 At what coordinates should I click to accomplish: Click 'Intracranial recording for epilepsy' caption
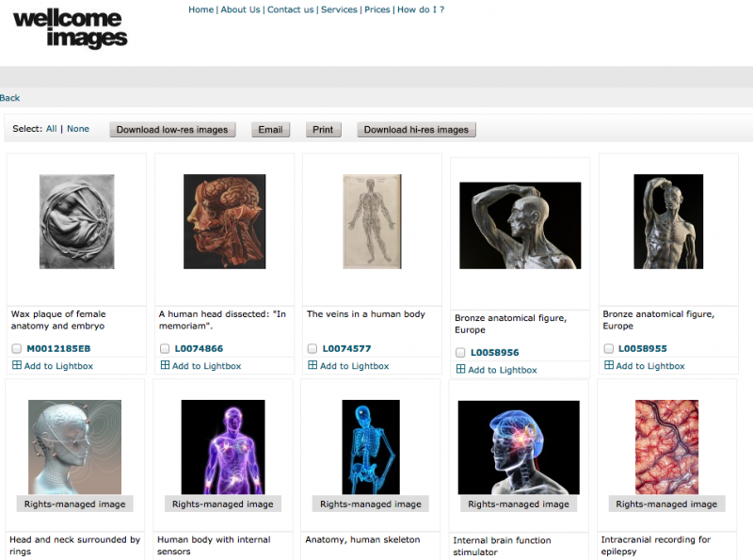(x=656, y=546)
